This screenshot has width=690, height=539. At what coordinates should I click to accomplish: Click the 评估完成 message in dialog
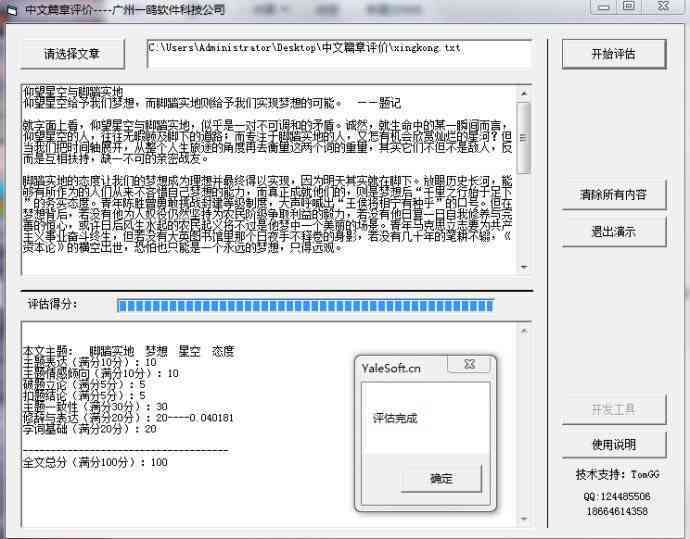point(395,418)
